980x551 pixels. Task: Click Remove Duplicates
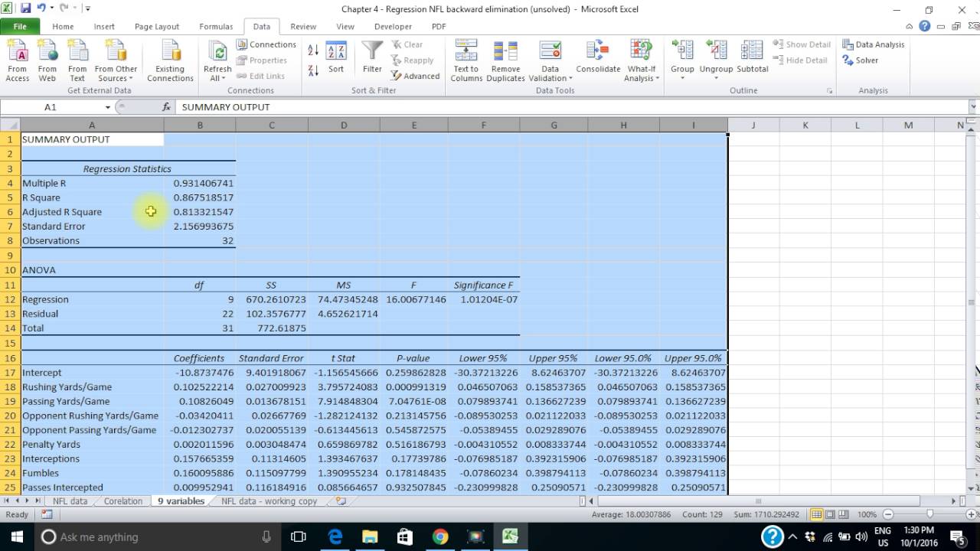505,60
